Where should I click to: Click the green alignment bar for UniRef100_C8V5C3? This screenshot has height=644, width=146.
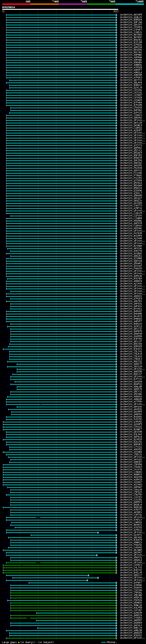pos(60,565)
